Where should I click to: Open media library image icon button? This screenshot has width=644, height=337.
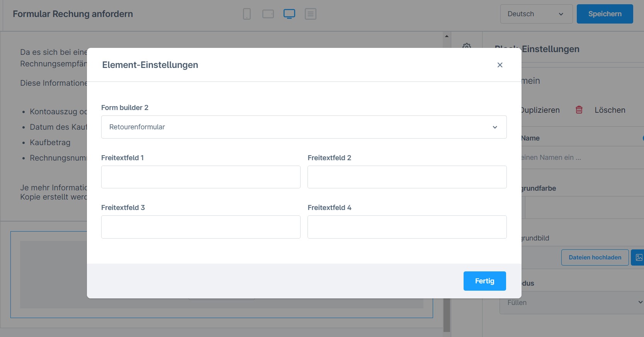[639, 257]
